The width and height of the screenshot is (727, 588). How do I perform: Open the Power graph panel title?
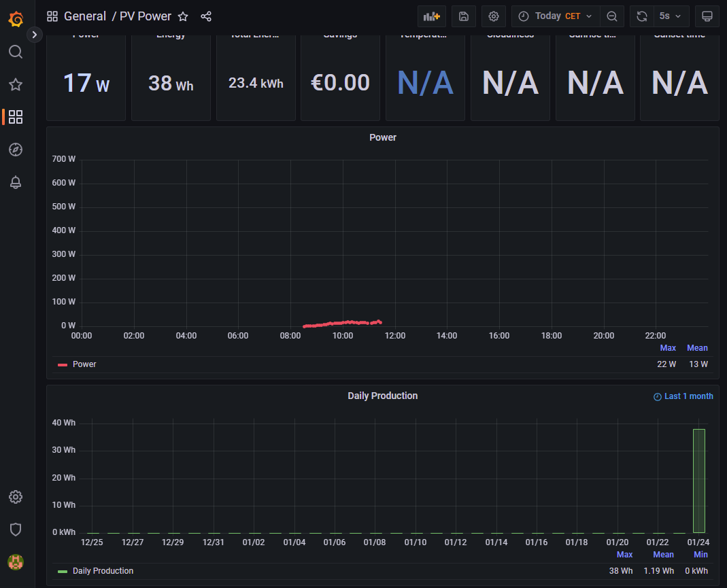click(x=382, y=137)
